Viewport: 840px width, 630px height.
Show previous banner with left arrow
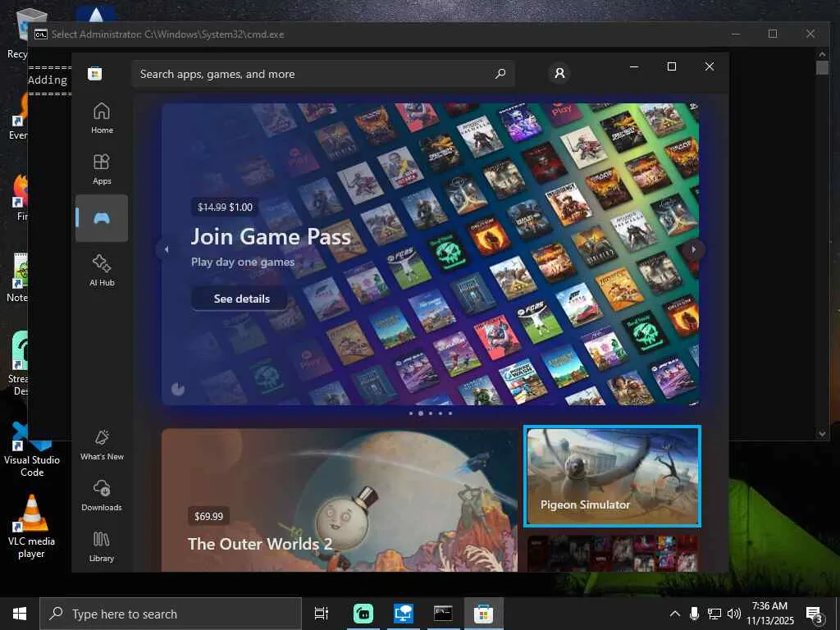(166, 249)
